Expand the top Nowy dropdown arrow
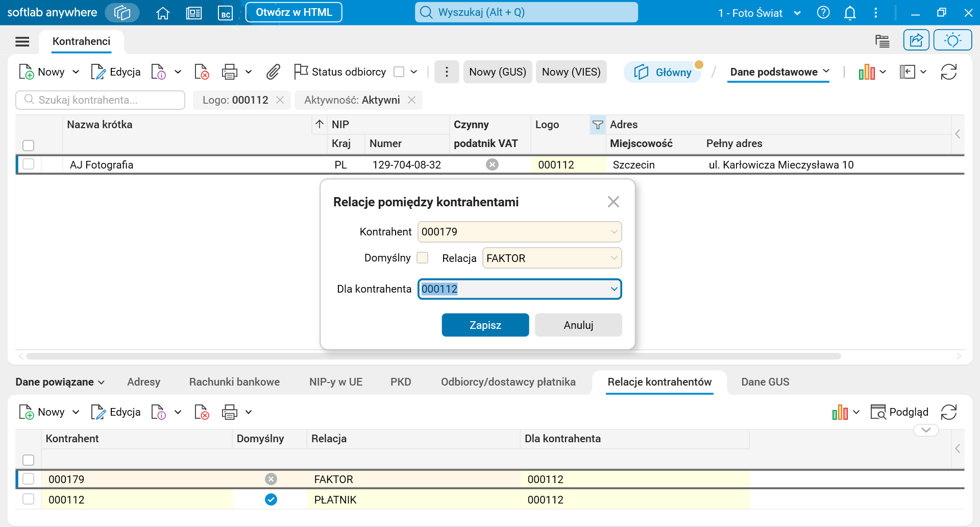This screenshot has height=527, width=980. pos(76,72)
